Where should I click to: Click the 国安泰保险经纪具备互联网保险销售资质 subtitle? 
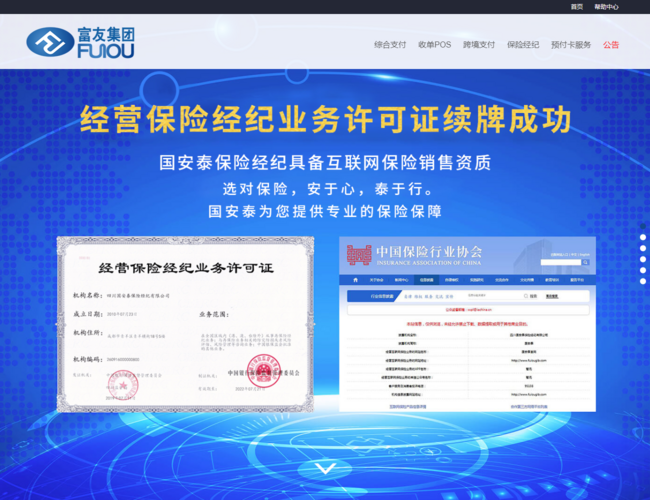click(x=325, y=164)
